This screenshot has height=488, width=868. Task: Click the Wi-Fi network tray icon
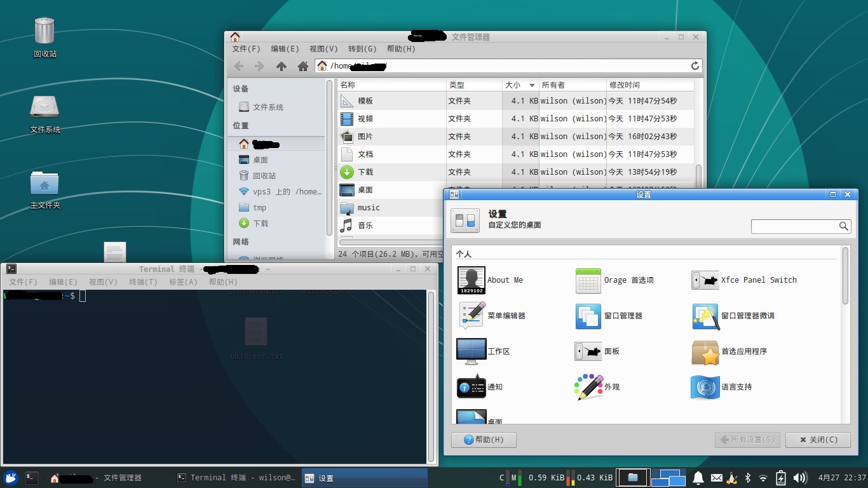764,477
